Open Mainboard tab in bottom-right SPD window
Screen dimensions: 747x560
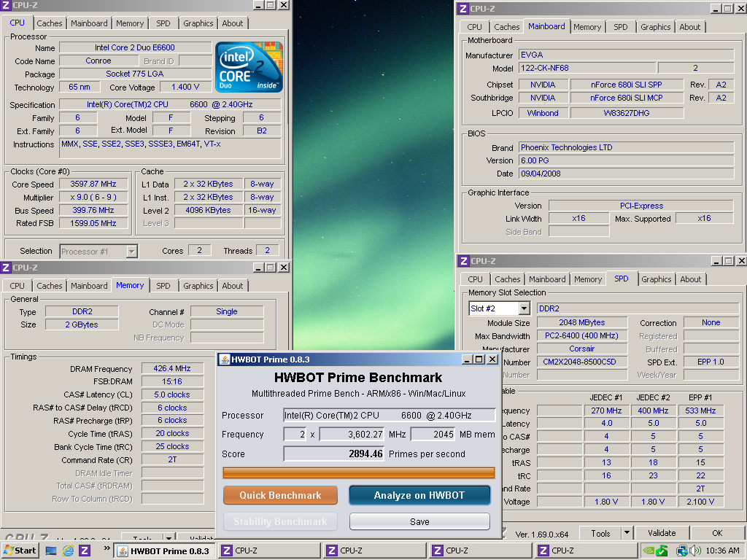tap(547, 279)
